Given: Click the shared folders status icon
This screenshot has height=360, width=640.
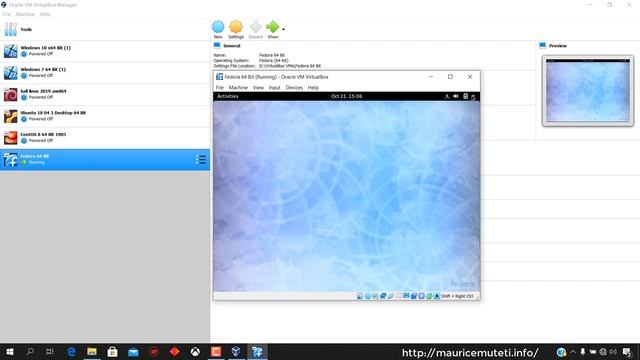Looking at the screenshot, I should tap(398, 296).
